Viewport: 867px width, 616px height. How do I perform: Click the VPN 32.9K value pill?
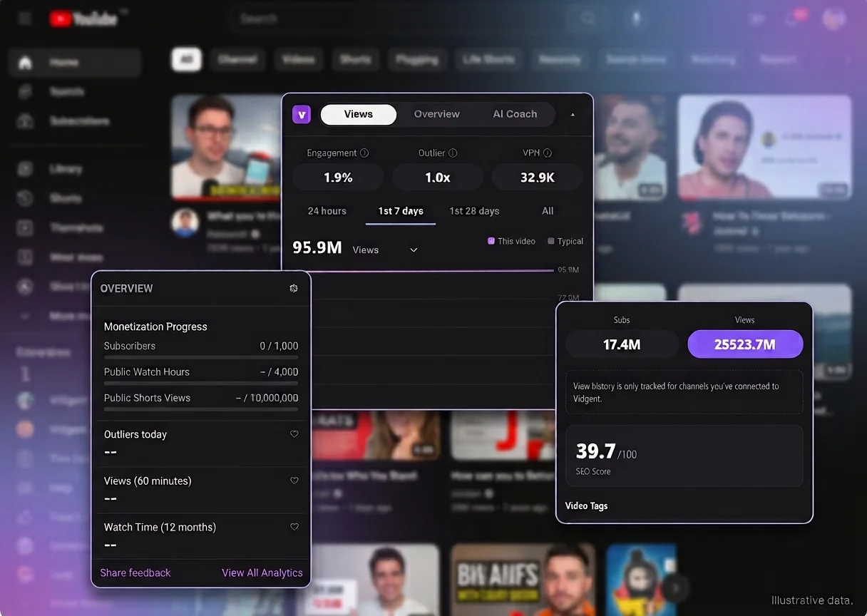[538, 178]
